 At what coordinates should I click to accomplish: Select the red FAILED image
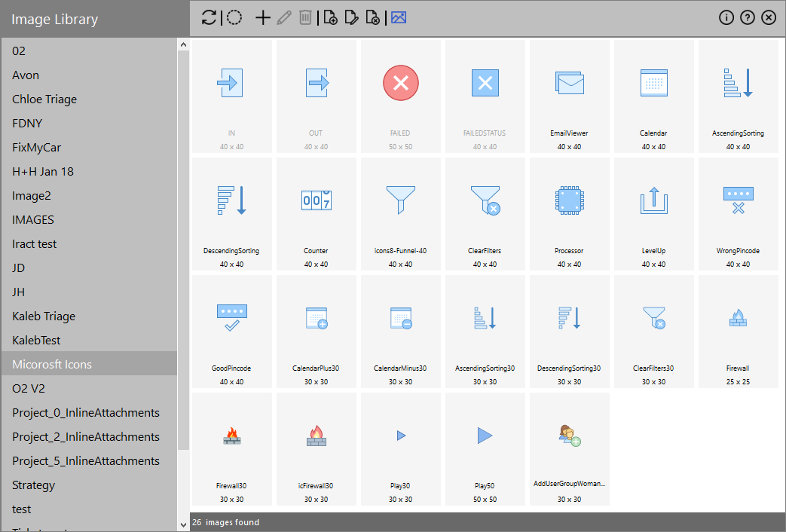tap(400, 96)
